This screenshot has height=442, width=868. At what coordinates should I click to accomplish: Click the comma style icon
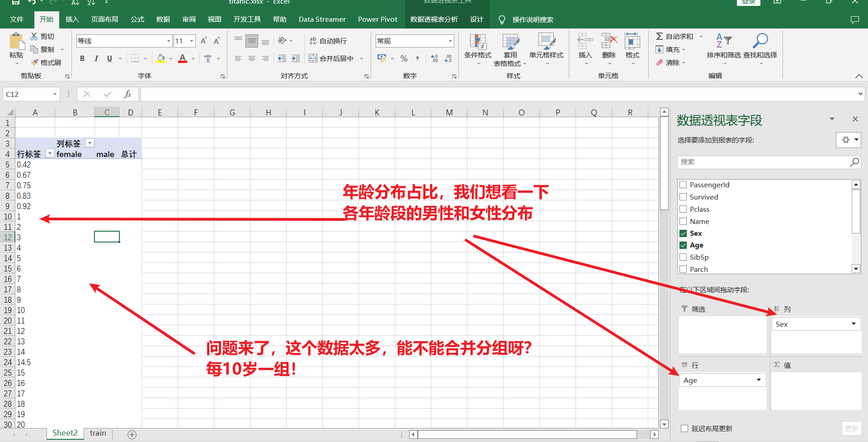(418, 58)
